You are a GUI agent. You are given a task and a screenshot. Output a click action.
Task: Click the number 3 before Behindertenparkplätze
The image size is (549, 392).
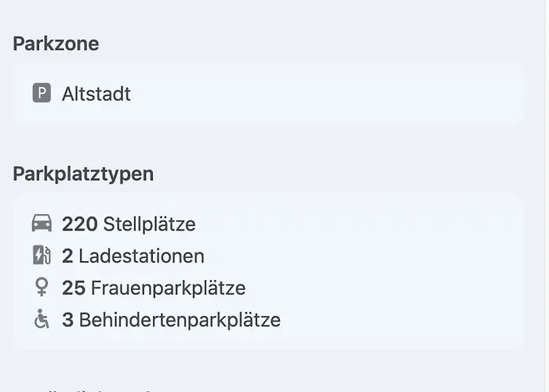point(67,320)
